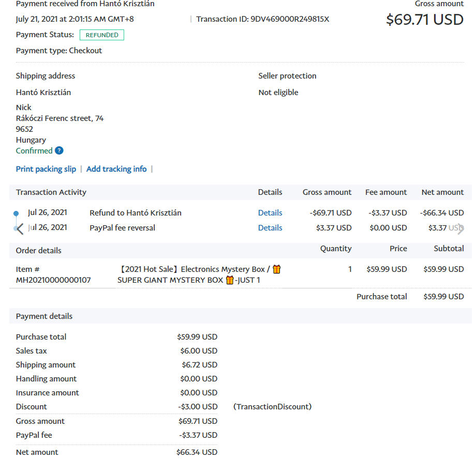The height and width of the screenshot is (459, 476).
Task: Select the Refund to Hantó Krisztián activity row
Action: 136,213
